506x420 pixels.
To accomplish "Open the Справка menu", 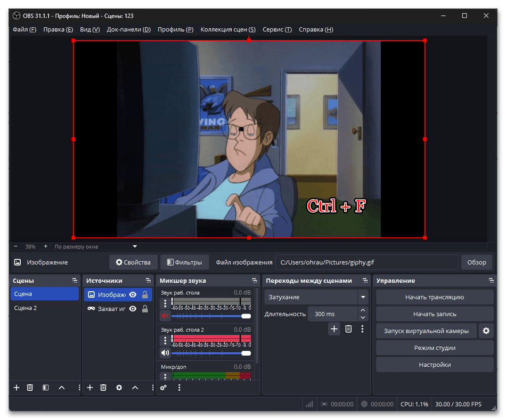I will tap(316, 29).
